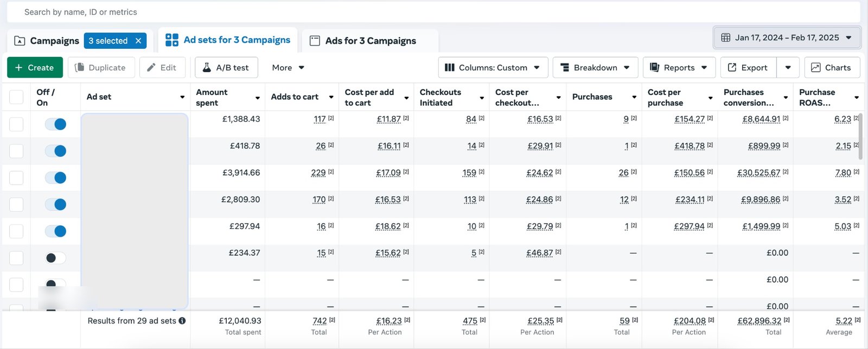Check the row with £418.78 spent
The height and width of the screenshot is (349, 868).
click(16, 151)
